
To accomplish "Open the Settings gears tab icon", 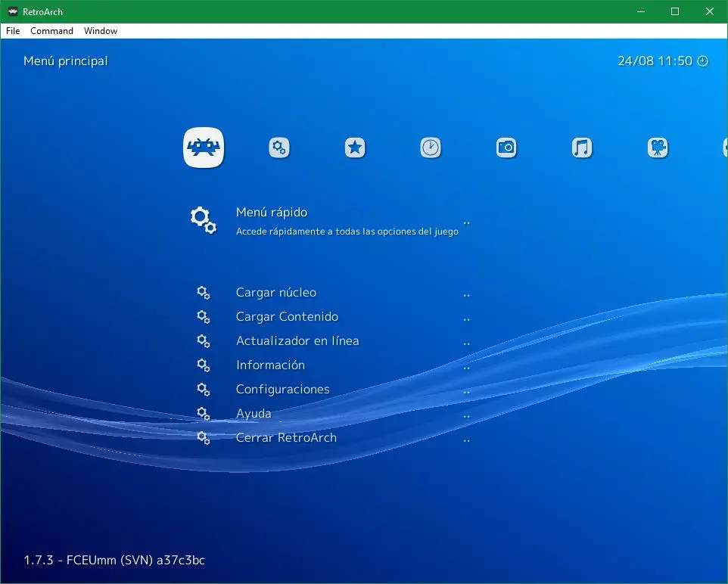I will 279,148.
